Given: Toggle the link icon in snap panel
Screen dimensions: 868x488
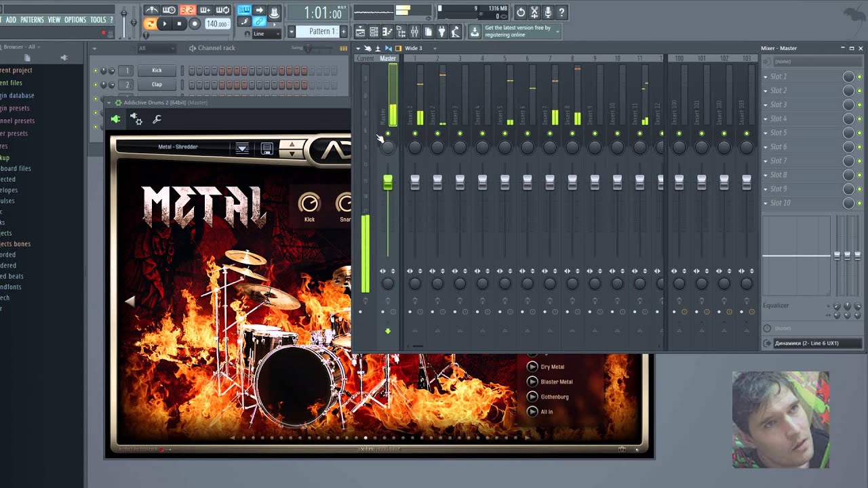Looking at the screenshot, I should pyautogui.click(x=260, y=22).
